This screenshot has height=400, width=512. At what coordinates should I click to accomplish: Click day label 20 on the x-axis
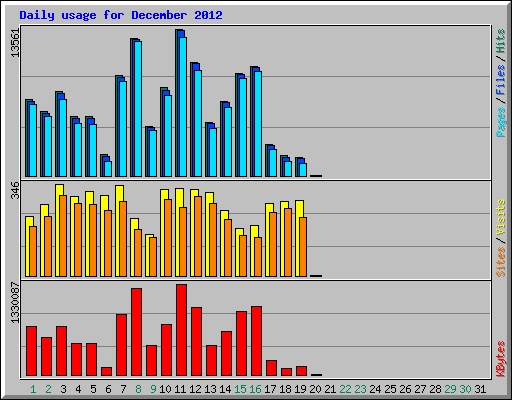(315, 389)
